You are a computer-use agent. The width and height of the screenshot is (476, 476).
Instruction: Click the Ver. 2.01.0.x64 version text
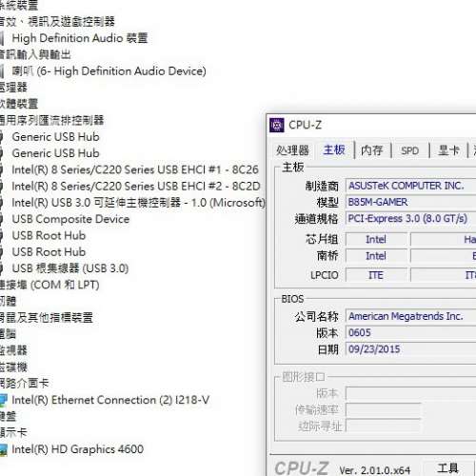coord(375,470)
